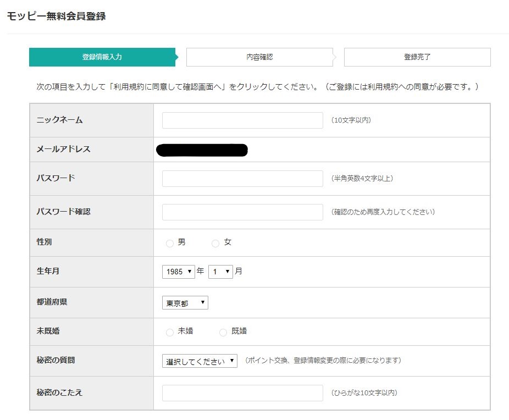This screenshot has width=509, height=420.
Task: Select the 男 gender radio button
Action: [170, 243]
